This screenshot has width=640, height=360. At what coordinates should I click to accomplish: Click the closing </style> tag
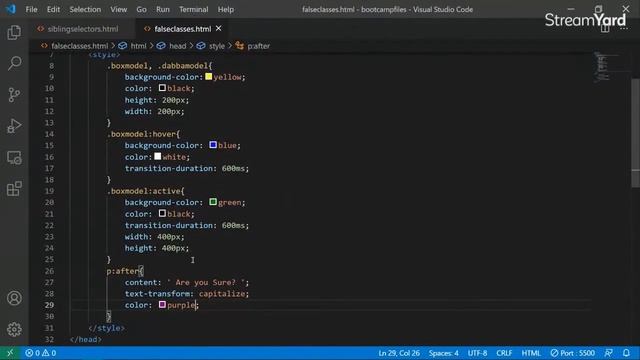pos(107,328)
